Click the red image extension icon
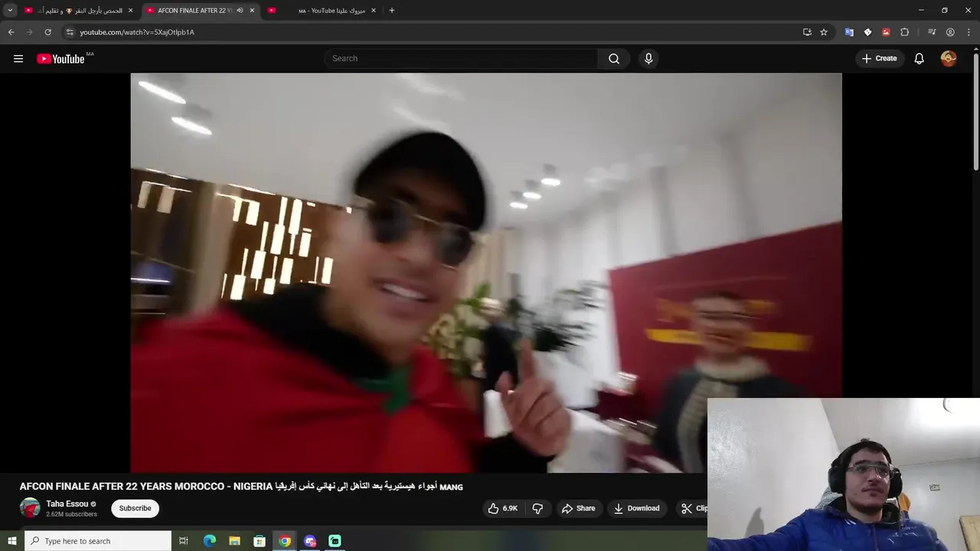 point(886,32)
